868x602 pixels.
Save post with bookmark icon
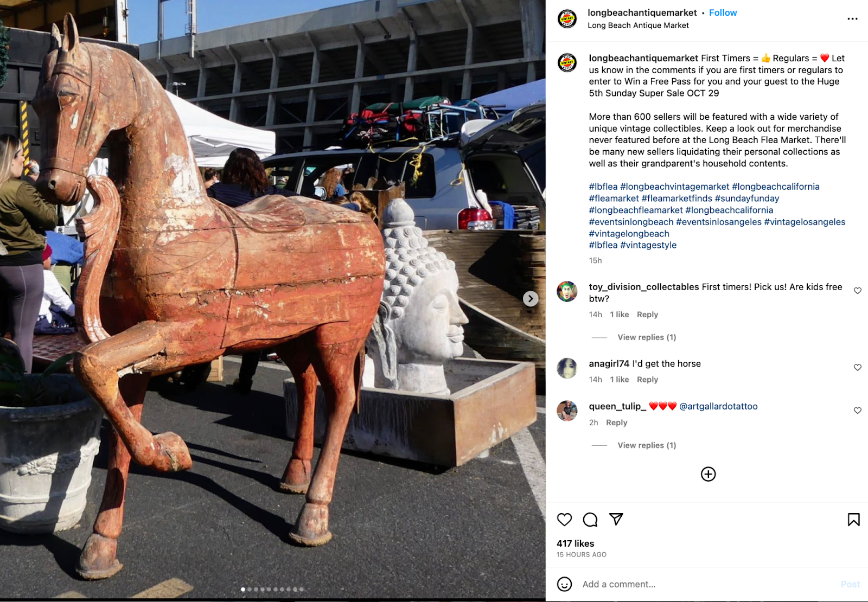[853, 520]
